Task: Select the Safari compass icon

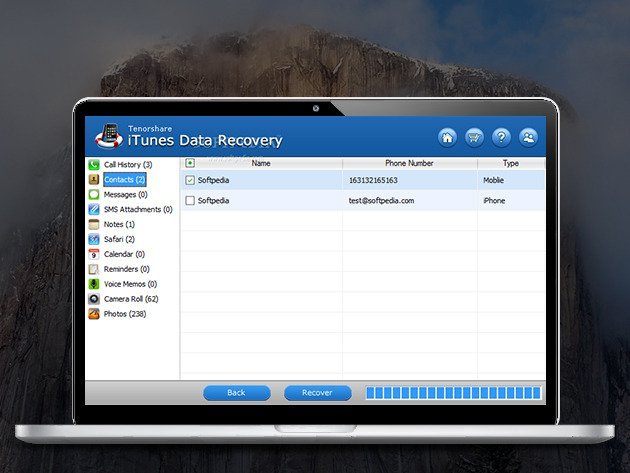Action: pos(94,239)
